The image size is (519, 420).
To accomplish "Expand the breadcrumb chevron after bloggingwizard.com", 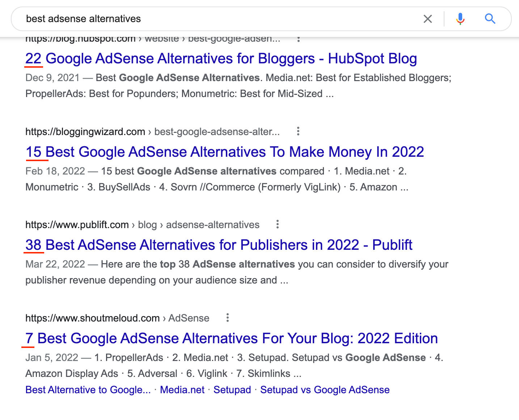I will (149, 132).
